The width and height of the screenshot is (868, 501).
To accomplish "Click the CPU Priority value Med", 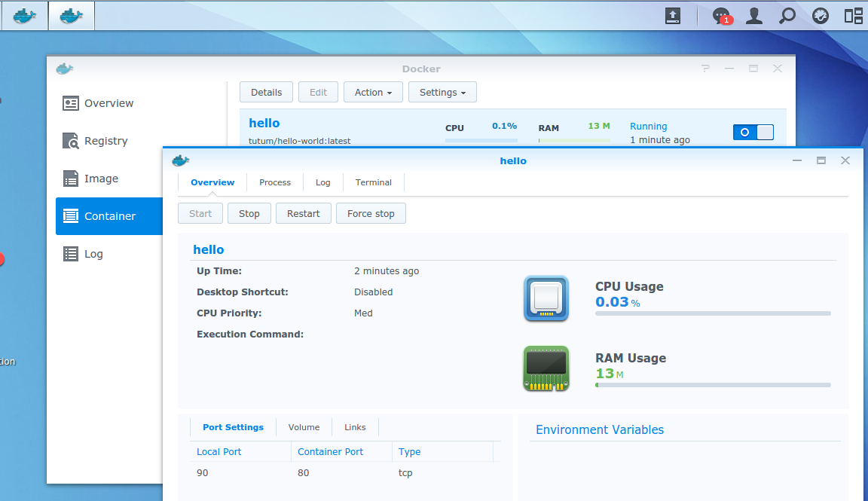I will coord(363,313).
